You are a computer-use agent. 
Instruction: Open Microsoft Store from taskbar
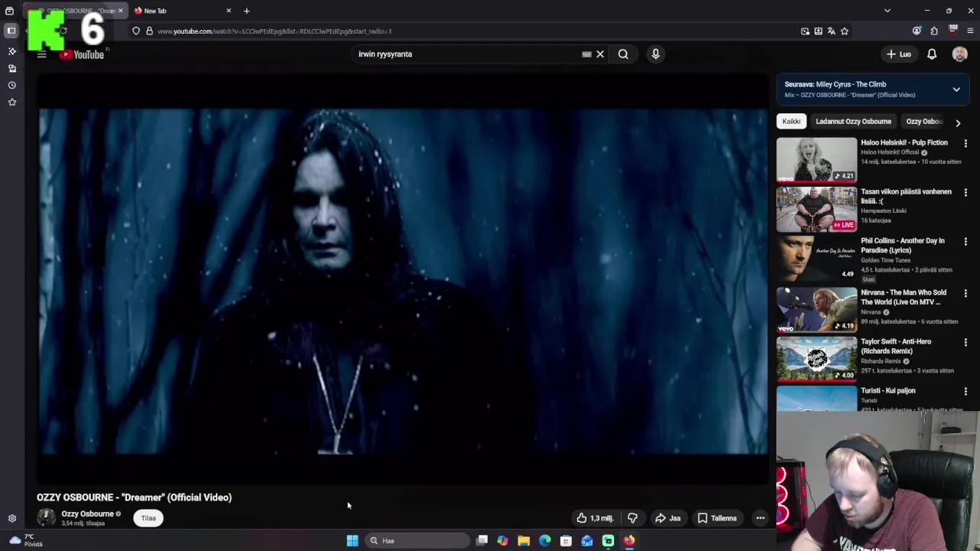click(x=566, y=541)
